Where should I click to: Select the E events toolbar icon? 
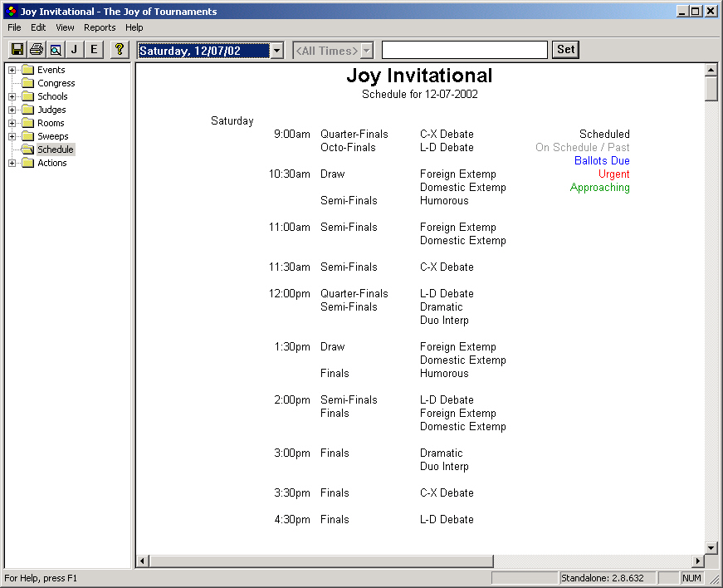(x=93, y=49)
